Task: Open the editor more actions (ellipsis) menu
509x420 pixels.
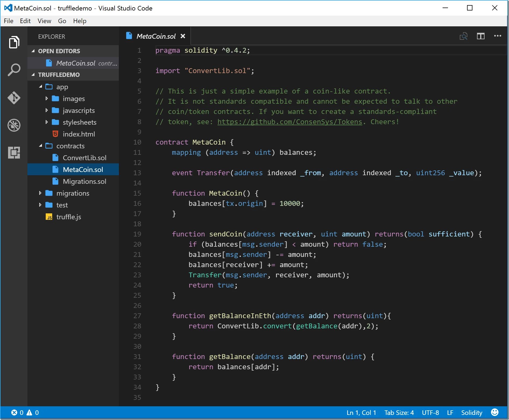Action: point(498,36)
